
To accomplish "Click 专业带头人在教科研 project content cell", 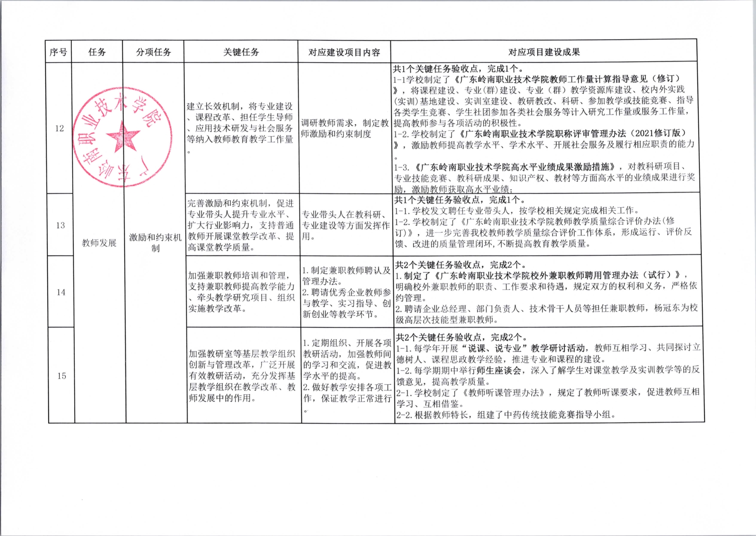I will (x=346, y=225).
